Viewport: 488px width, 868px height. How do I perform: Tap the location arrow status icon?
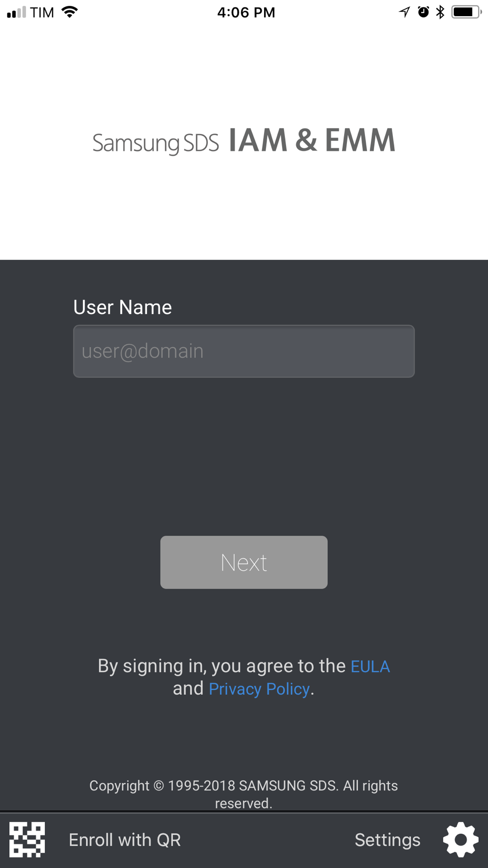point(405,12)
